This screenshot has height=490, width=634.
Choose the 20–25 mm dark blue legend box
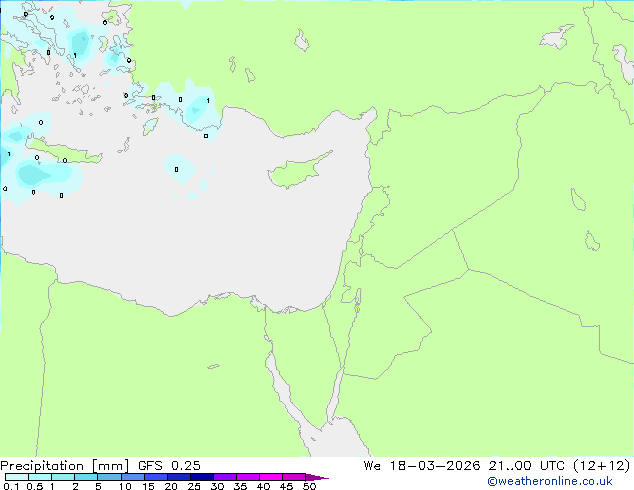pyautogui.click(x=178, y=477)
